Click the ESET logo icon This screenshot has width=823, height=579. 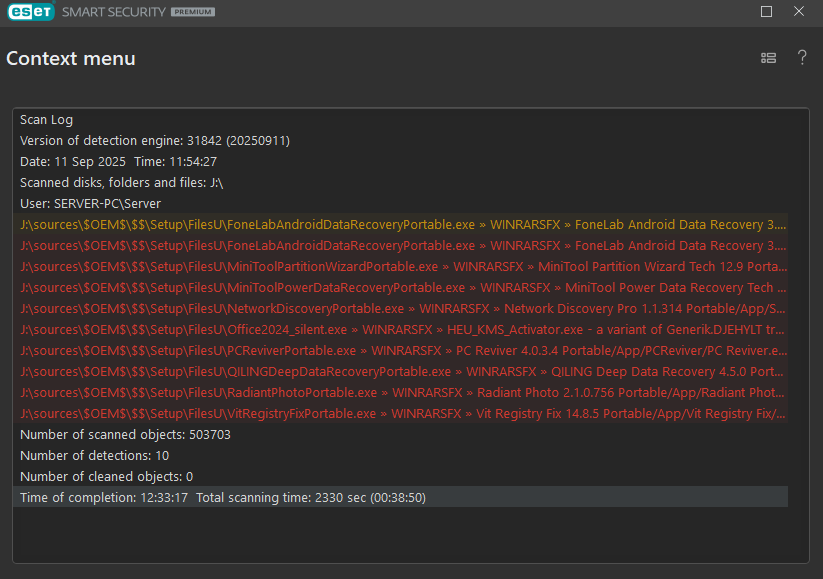pyautogui.click(x=31, y=12)
